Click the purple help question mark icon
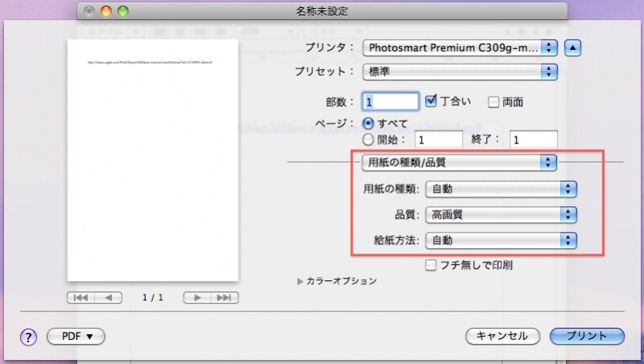The image size is (644, 364). 28,337
